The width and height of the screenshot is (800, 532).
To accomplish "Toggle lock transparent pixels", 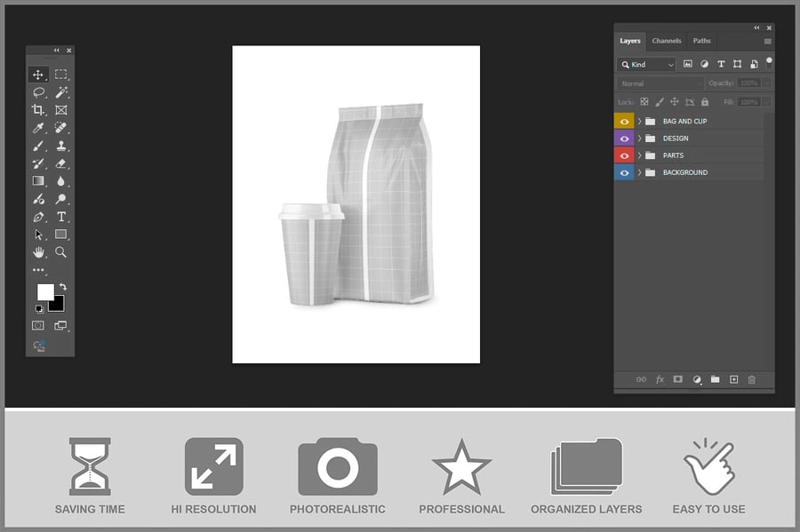I will click(x=644, y=102).
